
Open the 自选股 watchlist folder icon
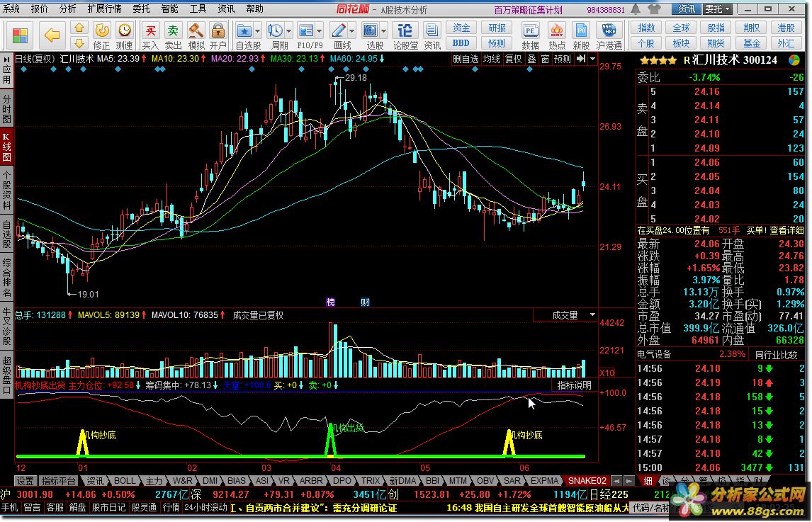[x=244, y=30]
